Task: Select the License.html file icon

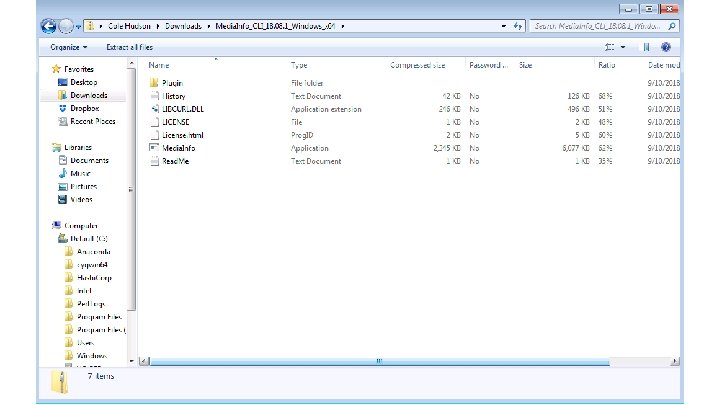Action: tap(154, 135)
